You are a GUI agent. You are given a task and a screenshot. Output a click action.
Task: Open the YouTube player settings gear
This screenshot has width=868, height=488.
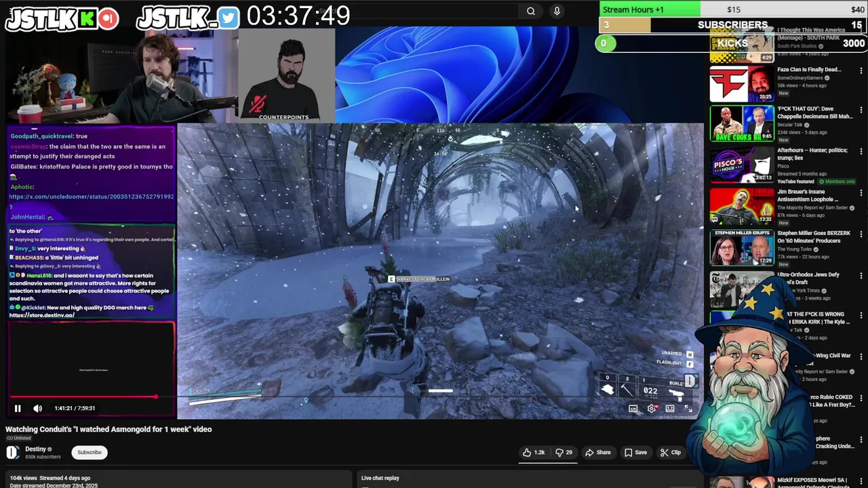pyautogui.click(x=652, y=409)
